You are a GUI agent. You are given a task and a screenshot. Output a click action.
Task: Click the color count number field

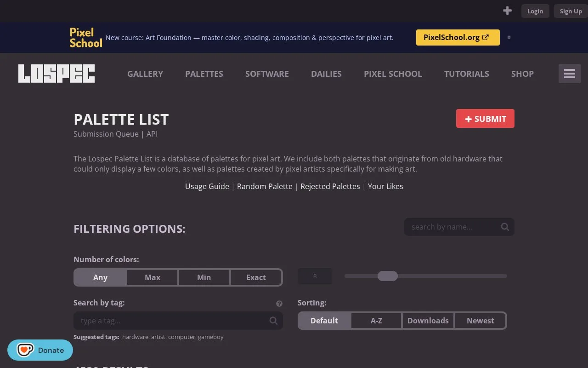pos(315,276)
